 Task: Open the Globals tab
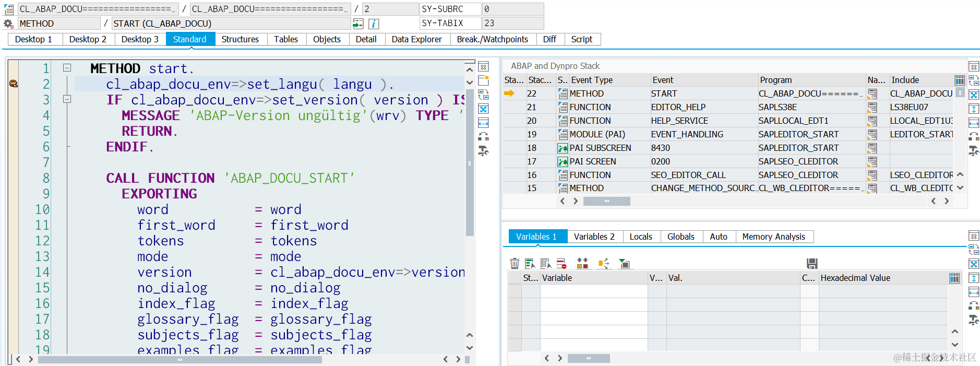(x=681, y=237)
